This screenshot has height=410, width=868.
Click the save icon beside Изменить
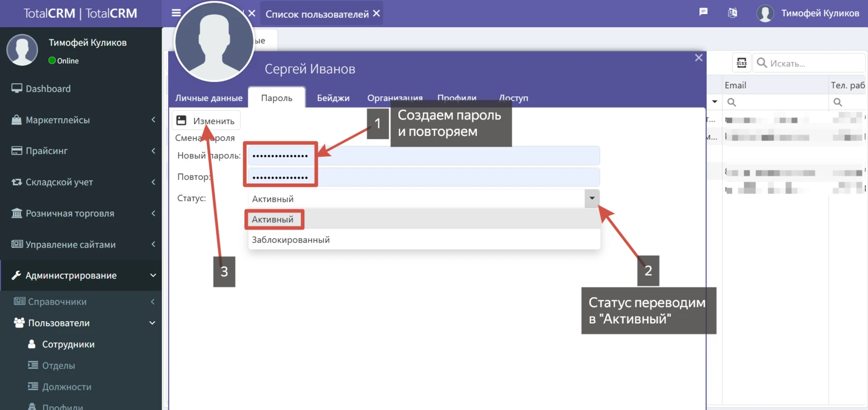182,120
